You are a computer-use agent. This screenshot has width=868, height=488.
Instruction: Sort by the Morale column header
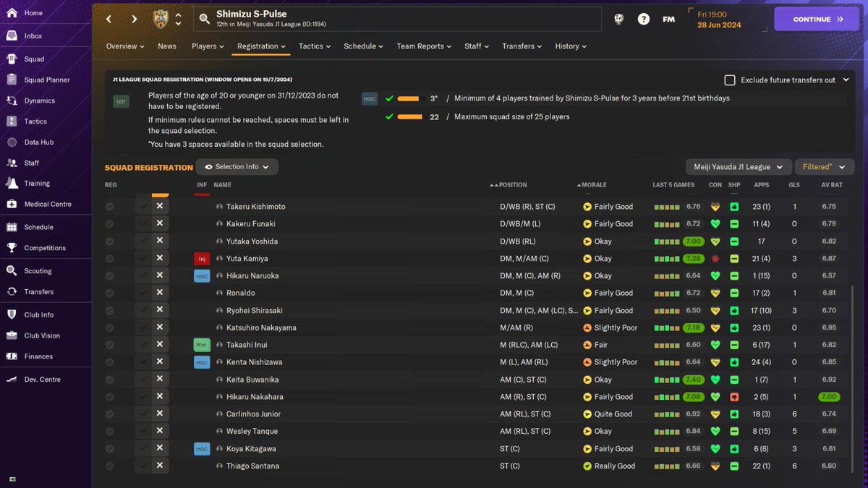[x=594, y=186]
